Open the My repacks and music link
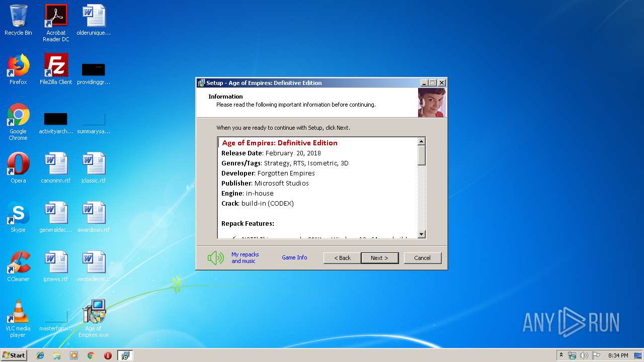This screenshot has width=644, height=362. pos(245,258)
